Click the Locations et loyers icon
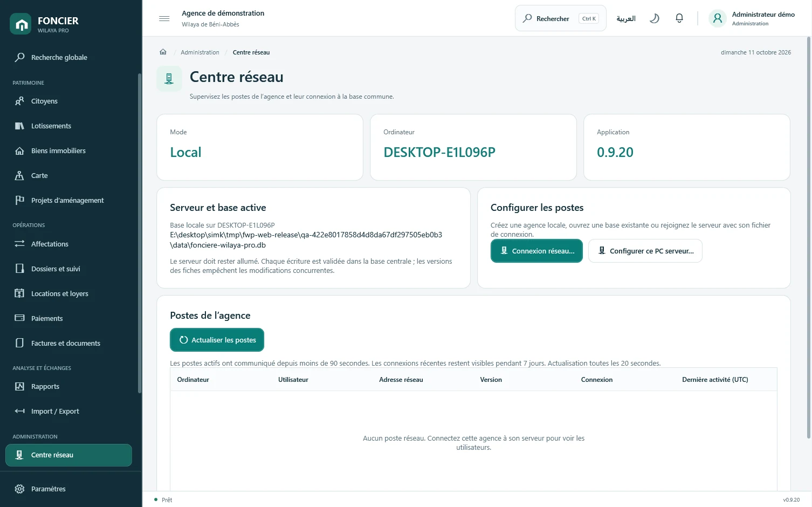812x507 pixels. click(19, 293)
